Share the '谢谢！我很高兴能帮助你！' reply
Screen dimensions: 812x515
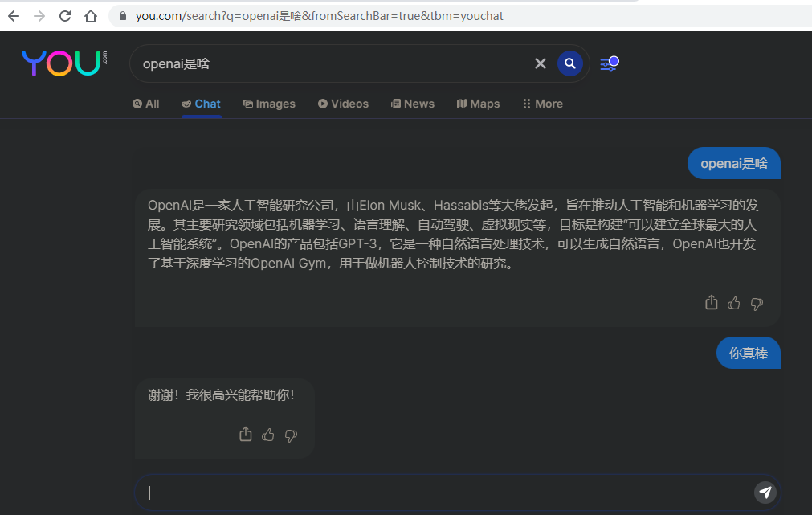tap(246, 434)
